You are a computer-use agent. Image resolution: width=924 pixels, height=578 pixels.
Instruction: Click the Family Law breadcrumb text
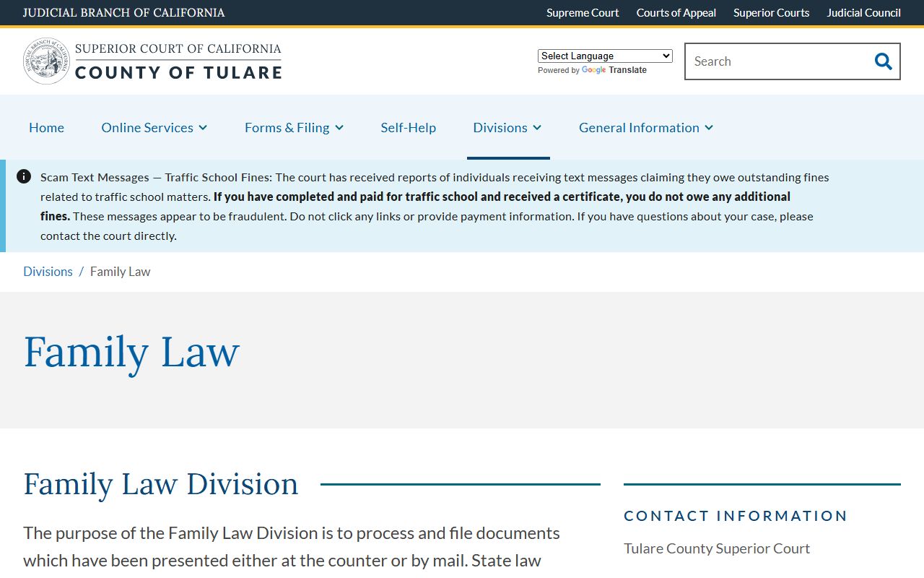coord(121,272)
